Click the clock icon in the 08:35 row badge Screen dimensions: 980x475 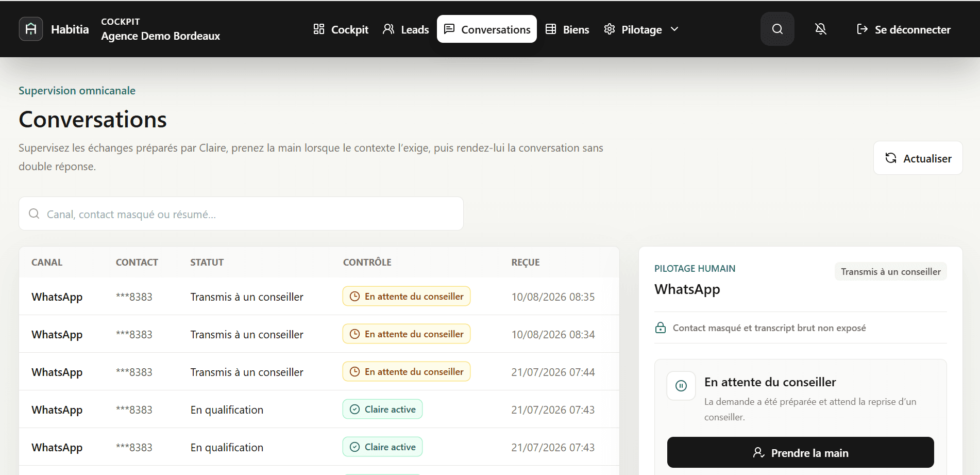pyautogui.click(x=354, y=296)
